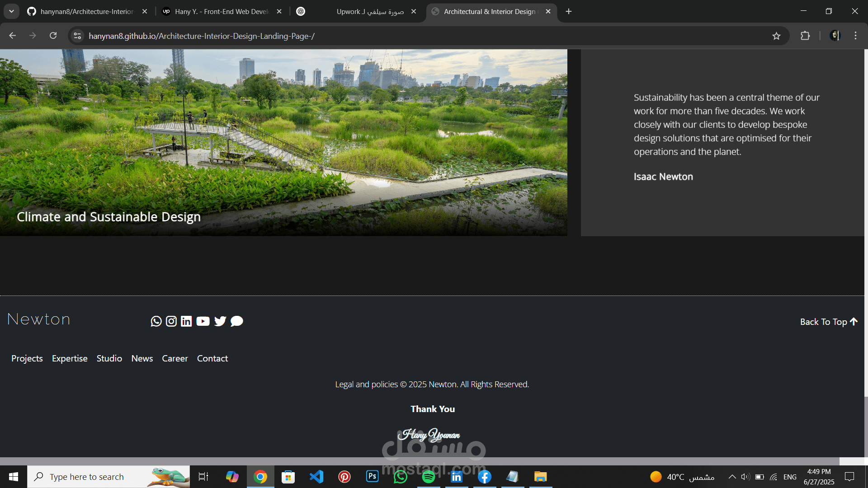Open the Projects footer link

click(27, 358)
